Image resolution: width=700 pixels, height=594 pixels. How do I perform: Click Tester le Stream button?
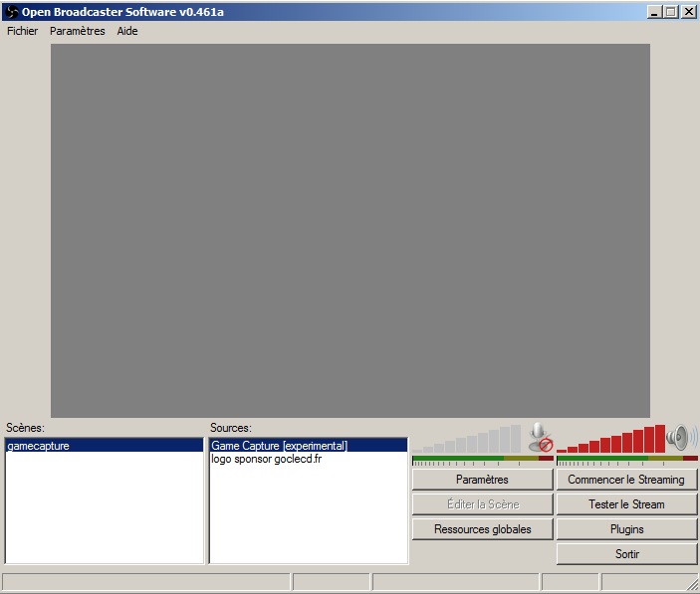[626, 504]
